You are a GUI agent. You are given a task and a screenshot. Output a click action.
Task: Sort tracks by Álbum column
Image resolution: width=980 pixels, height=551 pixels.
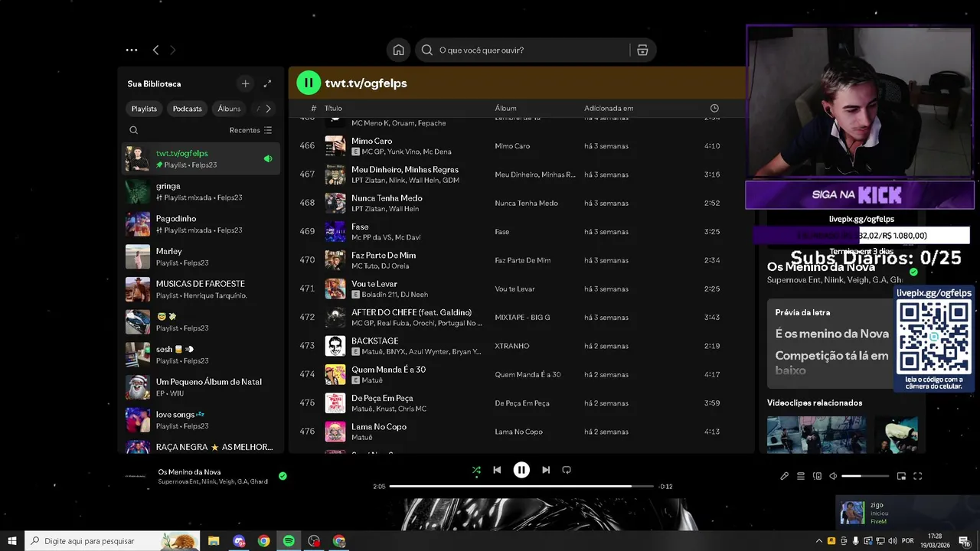click(505, 108)
